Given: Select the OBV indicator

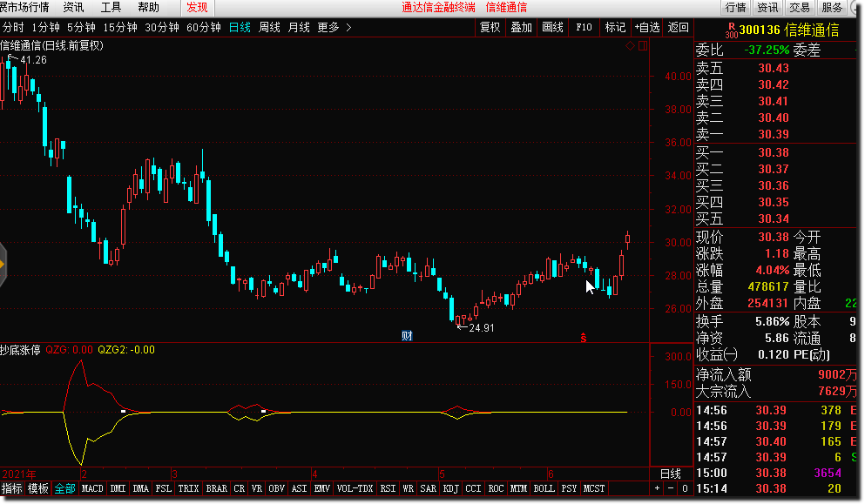Looking at the screenshot, I should (x=276, y=488).
